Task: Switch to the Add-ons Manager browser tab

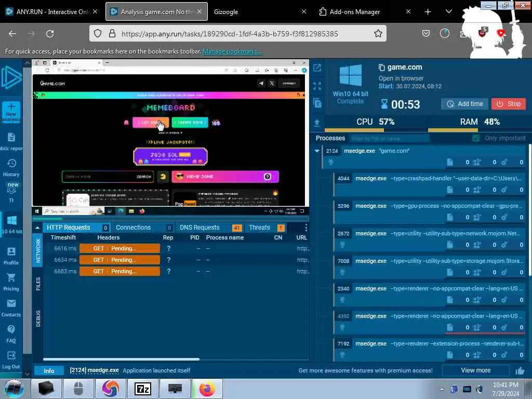Action: 365,11
